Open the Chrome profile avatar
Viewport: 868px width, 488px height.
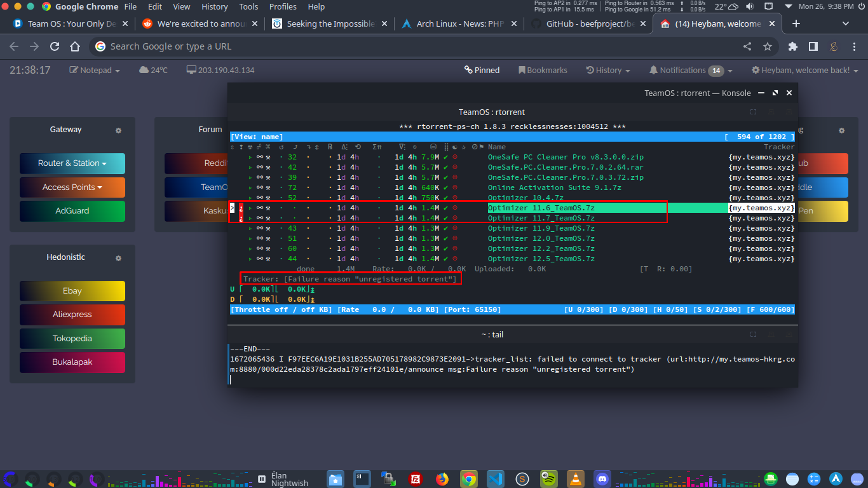tap(833, 46)
